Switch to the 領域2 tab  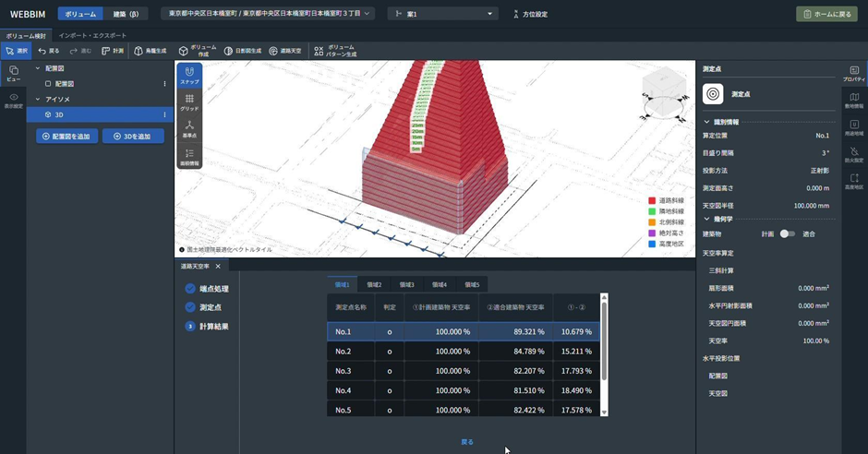tap(374, 285)
